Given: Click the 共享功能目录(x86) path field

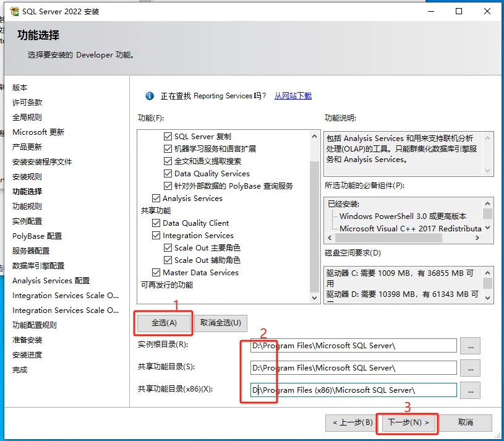Looking at the screenshot, I should [353, 390].
